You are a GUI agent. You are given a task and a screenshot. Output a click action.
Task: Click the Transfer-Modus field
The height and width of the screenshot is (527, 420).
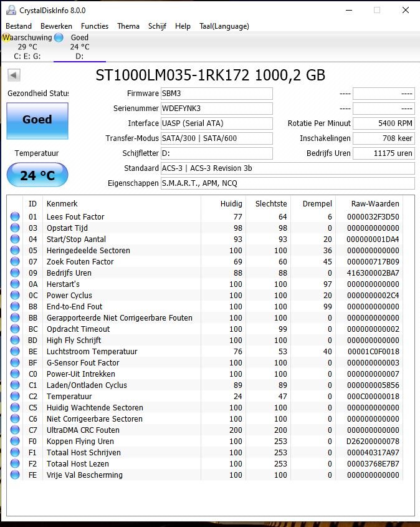click(217, 138)
